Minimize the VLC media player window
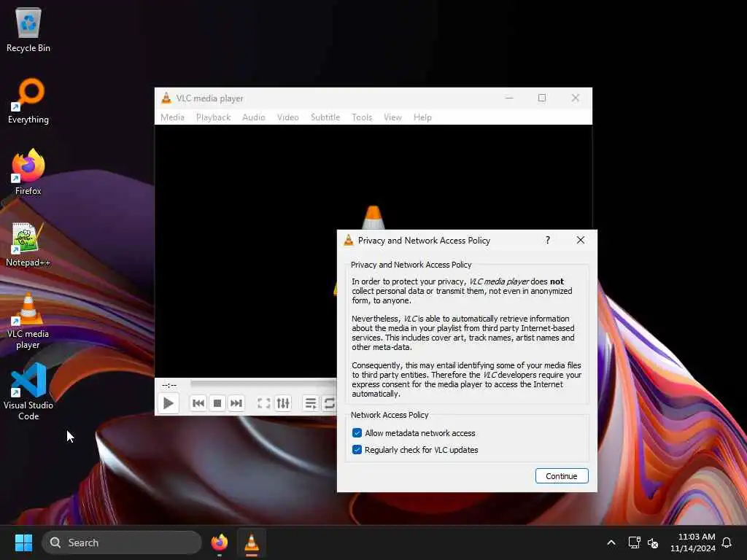Image resolution: width=747 pixels, height=560 pixels. [x=509, y=98]
